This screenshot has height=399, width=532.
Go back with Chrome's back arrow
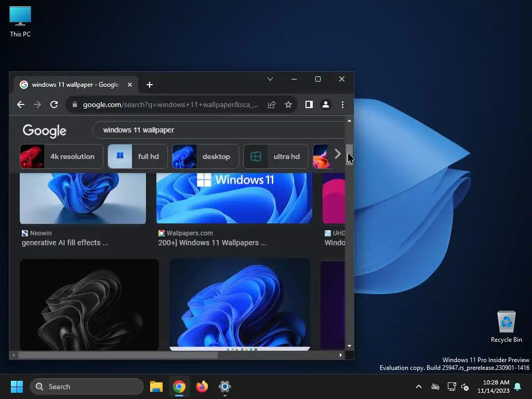[21, 104]
